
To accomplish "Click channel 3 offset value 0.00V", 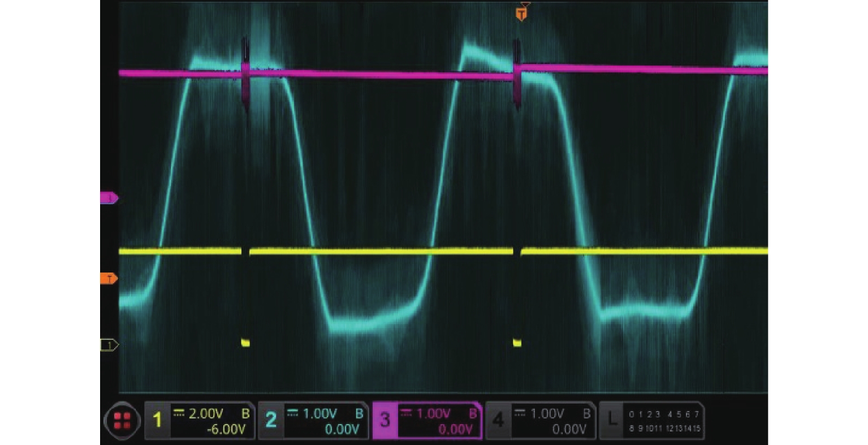I will (x=455, y=430).
